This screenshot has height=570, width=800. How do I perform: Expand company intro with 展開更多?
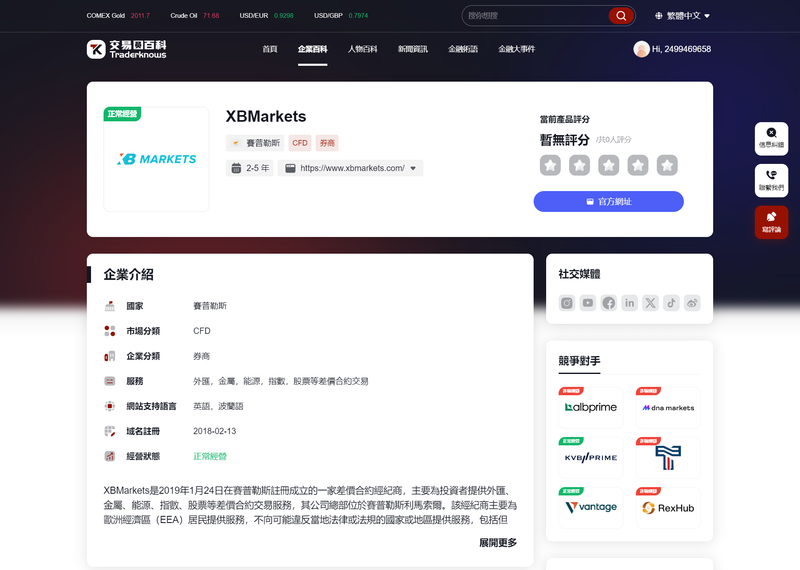498,542
